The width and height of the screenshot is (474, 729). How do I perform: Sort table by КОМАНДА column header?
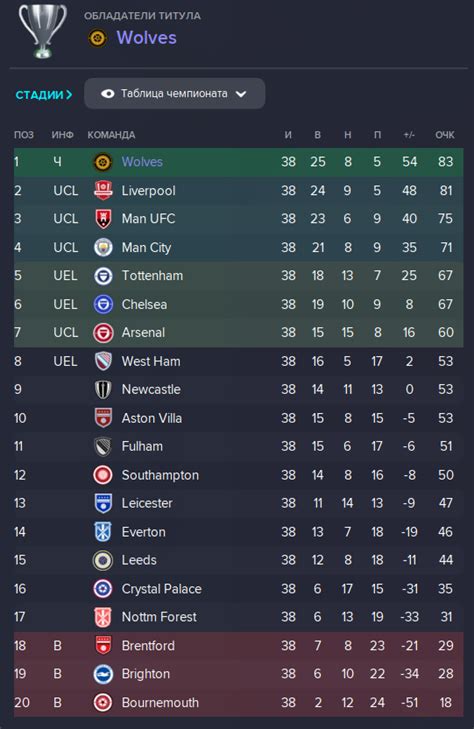tap(111, 135)
